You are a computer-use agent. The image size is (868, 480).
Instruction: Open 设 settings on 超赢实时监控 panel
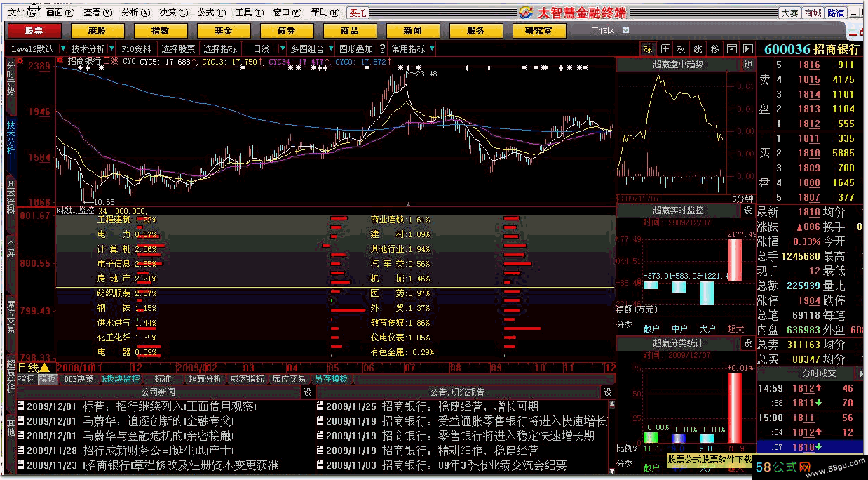click(748, 211)
